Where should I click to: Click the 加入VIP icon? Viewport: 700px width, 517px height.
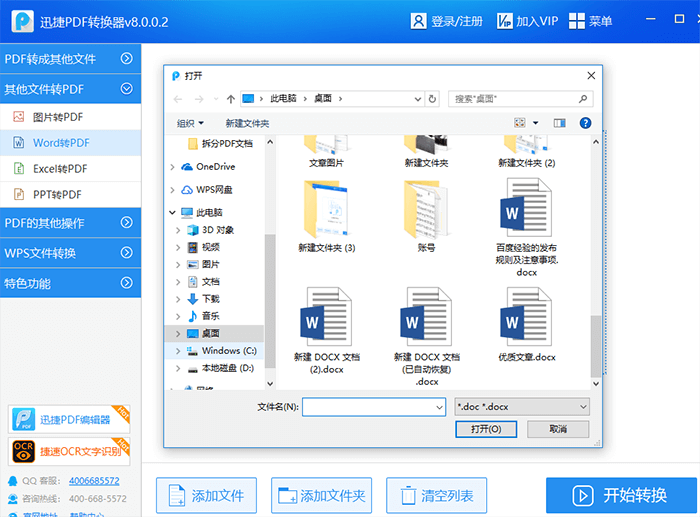click(505, 21)
